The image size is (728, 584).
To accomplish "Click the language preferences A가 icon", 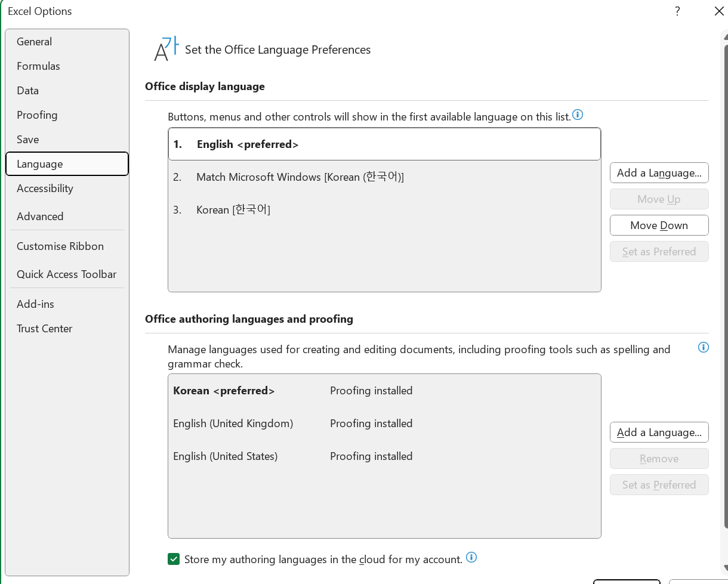I will (166, 49).
